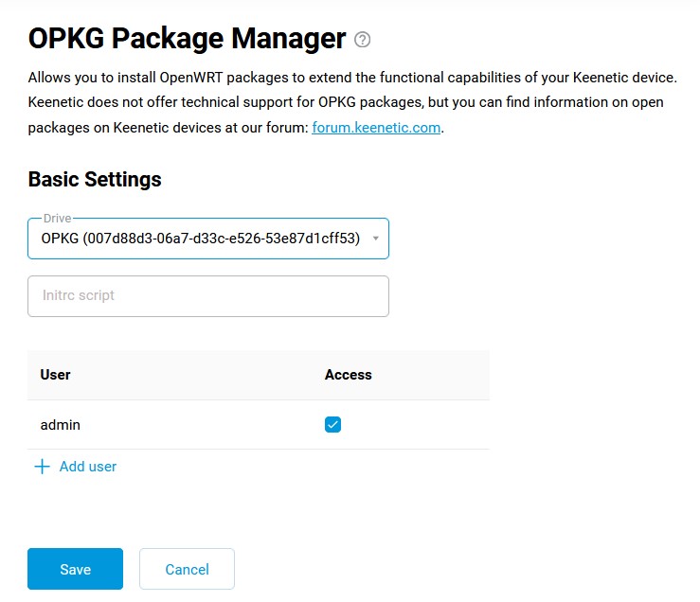The height and width of the screenshot is (602, 700).
Task: Select the drive value 007d88d3-06a7 text
Action: (201, 239)
